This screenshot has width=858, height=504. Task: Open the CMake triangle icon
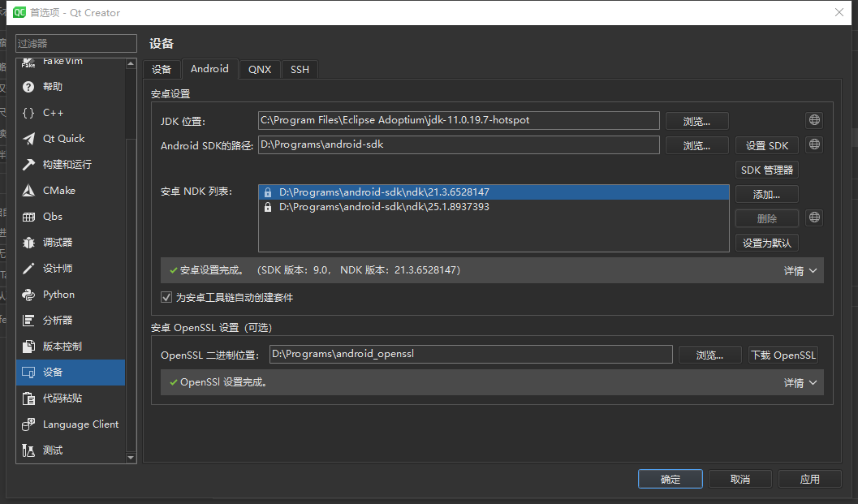28,191
